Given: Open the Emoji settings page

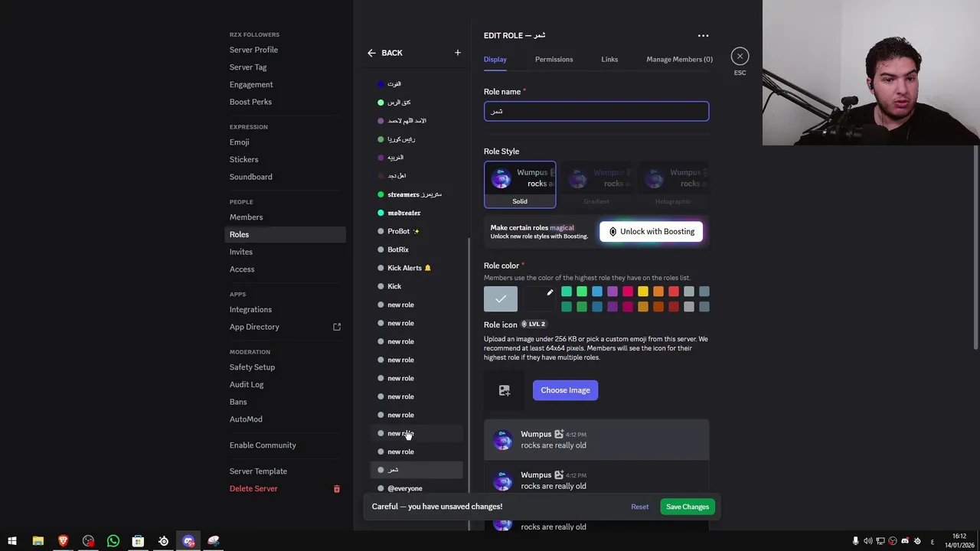Looking at the screenshot, I should [285, 142].
